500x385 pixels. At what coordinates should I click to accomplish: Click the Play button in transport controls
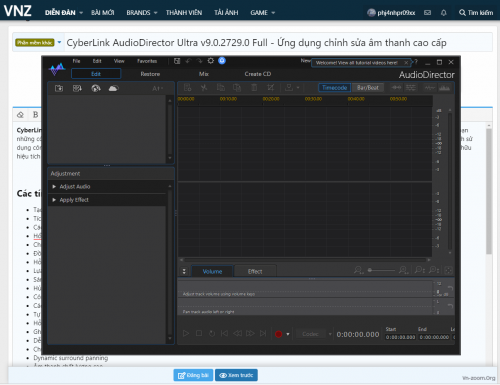coord(186,333)
